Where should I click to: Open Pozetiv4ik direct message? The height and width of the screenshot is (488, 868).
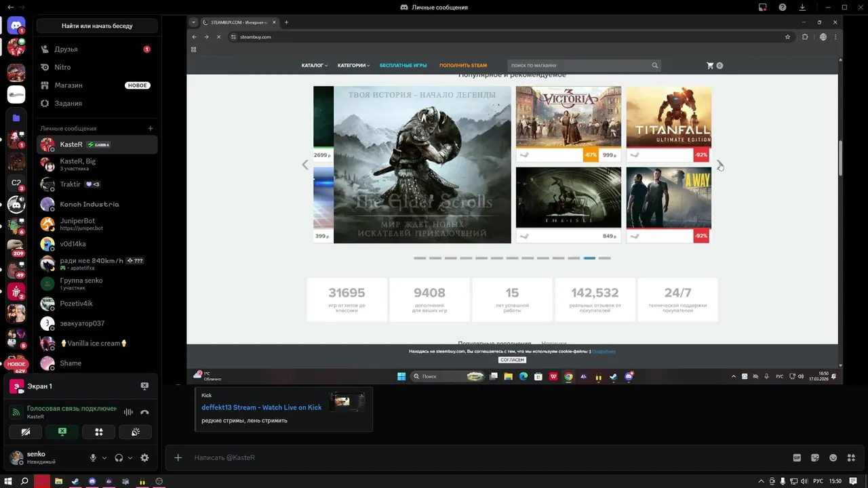coord(98,304)
